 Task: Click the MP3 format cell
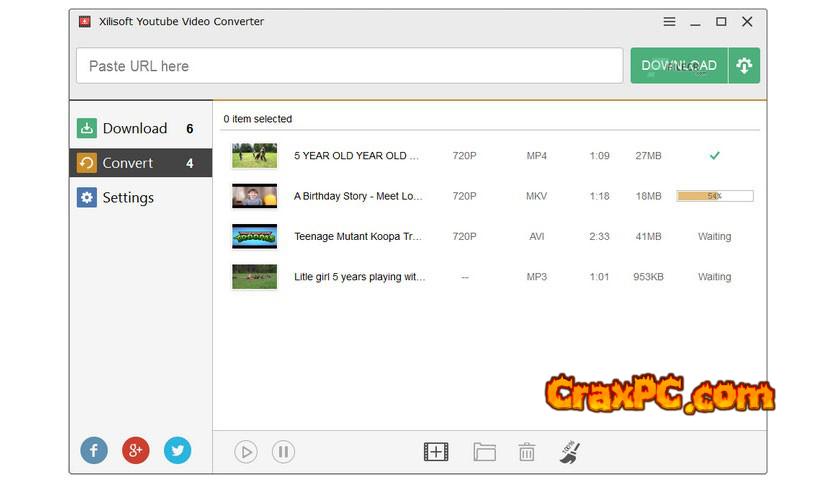[536, 277]
